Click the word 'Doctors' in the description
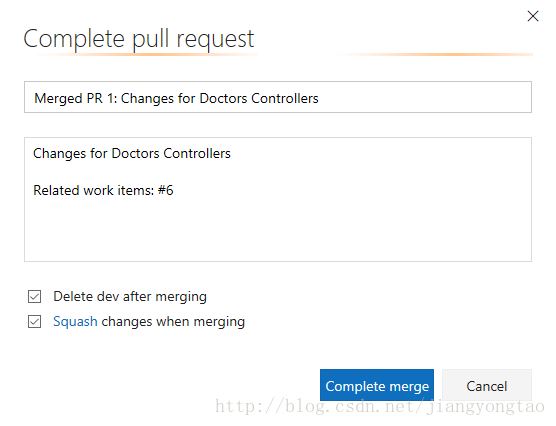 pyautogui.click(x=135, y=154)
